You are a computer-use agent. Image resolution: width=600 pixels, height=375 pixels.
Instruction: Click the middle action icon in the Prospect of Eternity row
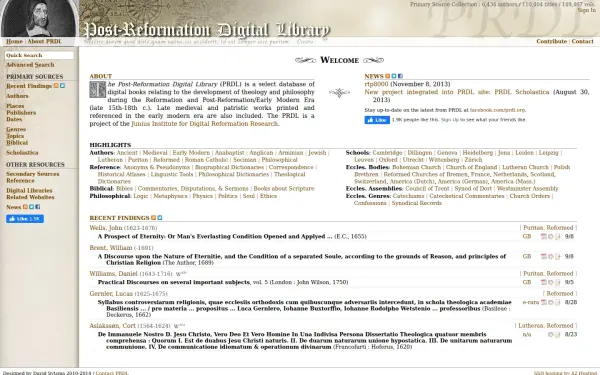click(x=551, y=236)
